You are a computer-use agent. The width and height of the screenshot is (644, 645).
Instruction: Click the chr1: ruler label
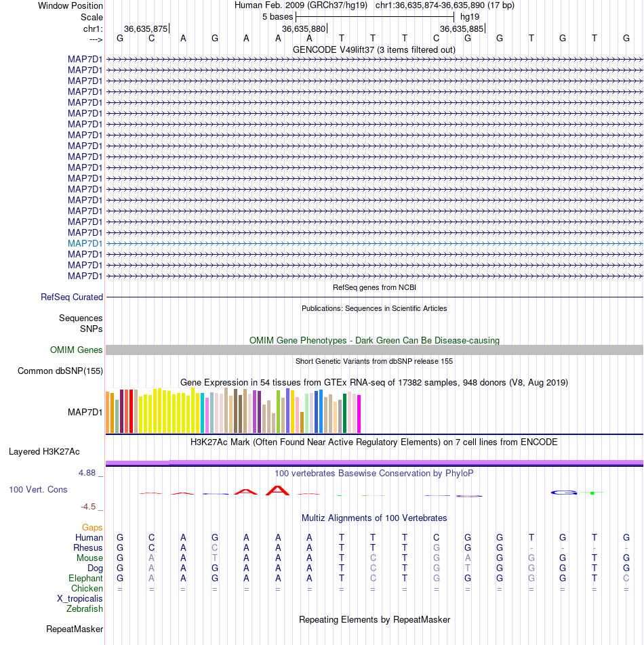pyautogui.click(x=93, y=28)
